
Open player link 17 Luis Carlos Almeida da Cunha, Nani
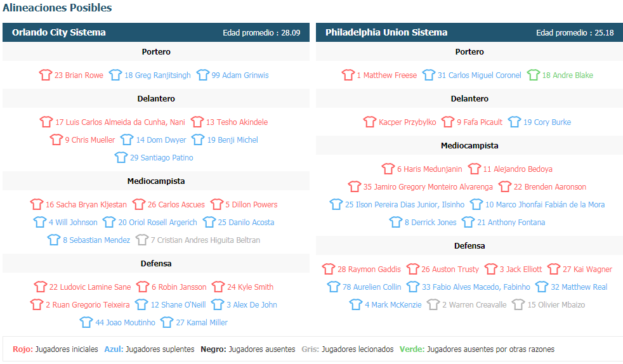pos(120,122)
